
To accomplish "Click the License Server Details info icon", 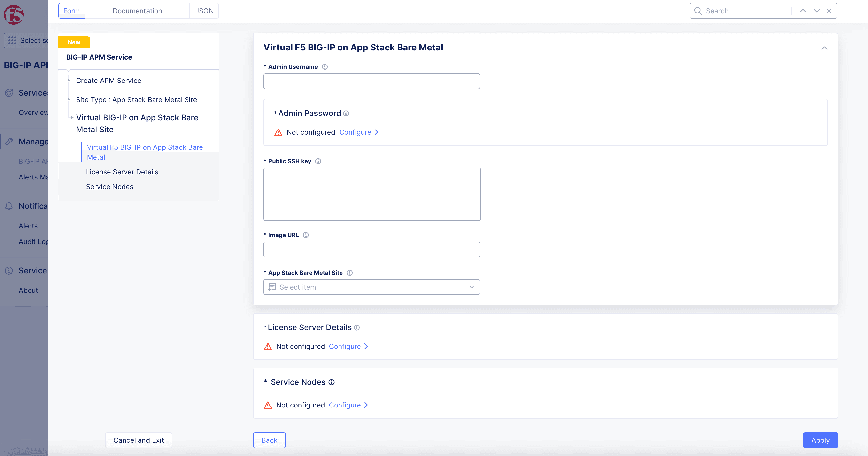I will [x=357, y=327].
